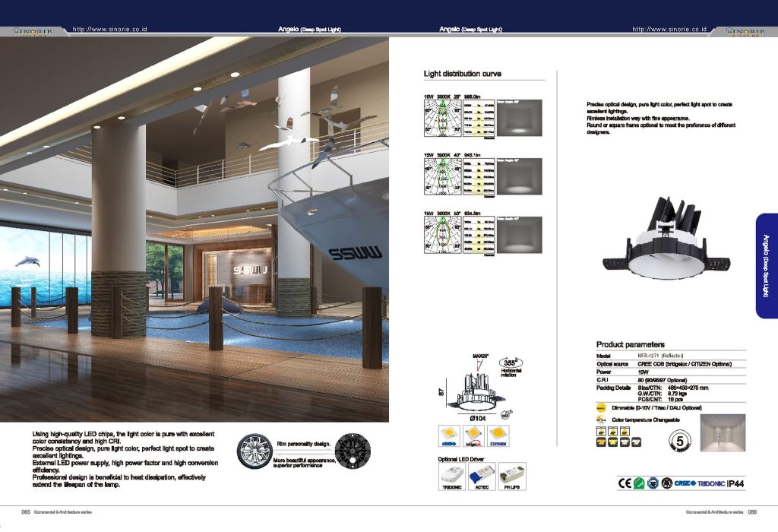Click the yellow Dimmable icon

tap(601, 408)
